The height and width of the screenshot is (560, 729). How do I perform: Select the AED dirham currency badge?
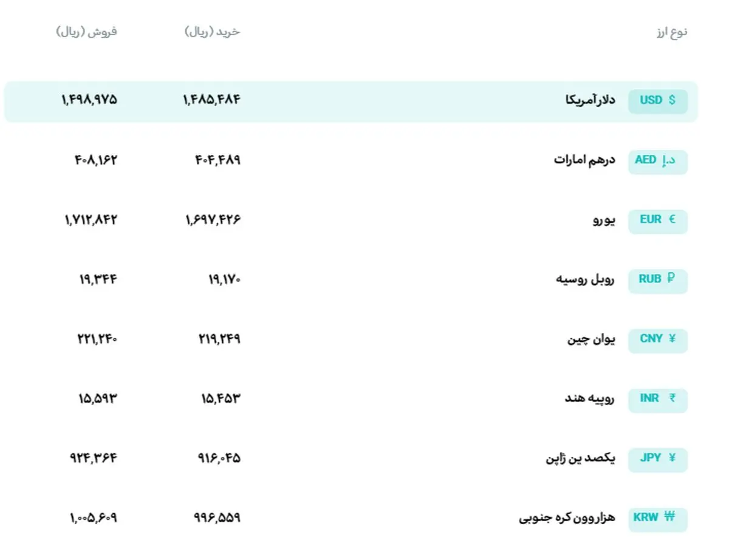(x=658, y=161)
